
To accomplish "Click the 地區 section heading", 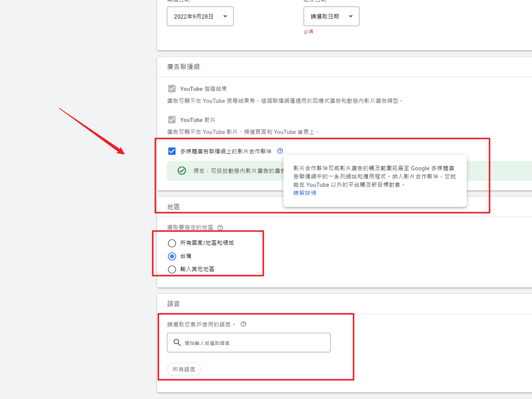I will tap(173, 207).
